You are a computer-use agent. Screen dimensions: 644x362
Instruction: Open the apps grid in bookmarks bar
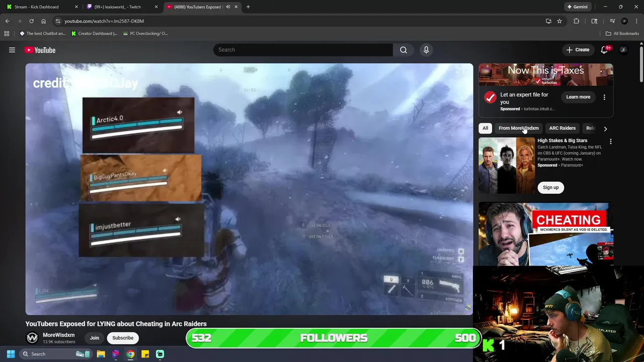[7, 33]
